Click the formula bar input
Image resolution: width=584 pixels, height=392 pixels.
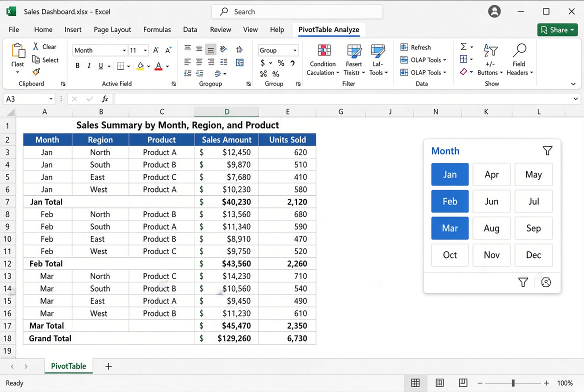[342, 98]
